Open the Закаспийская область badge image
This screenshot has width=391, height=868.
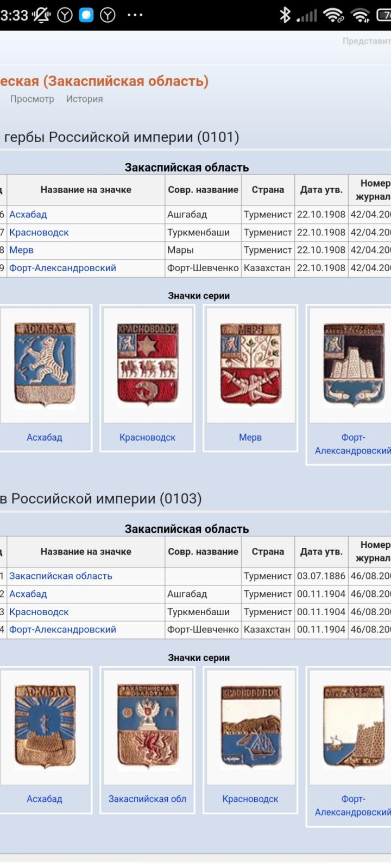(x=147, y=726)
